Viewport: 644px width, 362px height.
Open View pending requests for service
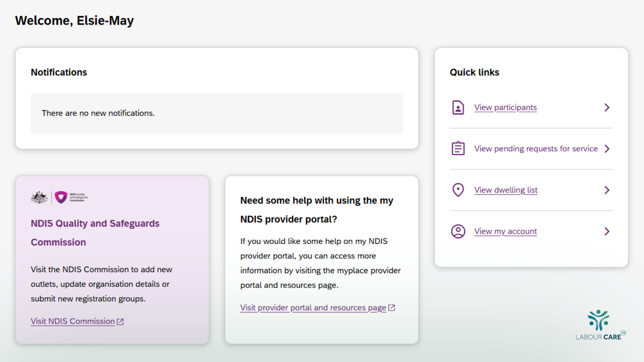536,149
